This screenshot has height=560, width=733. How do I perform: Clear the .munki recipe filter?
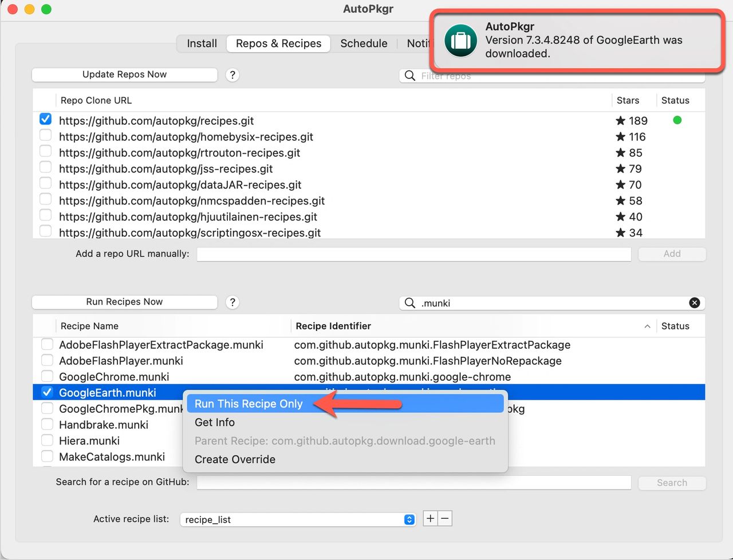pos(694,303)
